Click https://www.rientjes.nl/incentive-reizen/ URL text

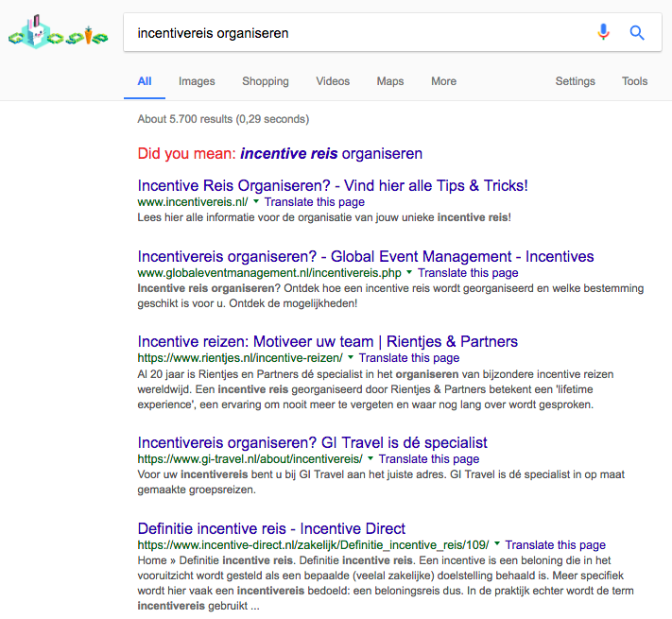click(x=240, y=357)
